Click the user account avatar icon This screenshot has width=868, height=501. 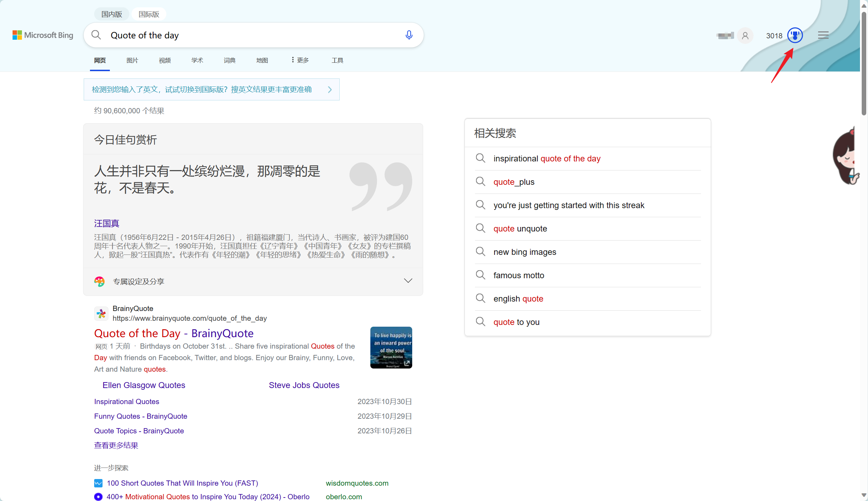745,36
